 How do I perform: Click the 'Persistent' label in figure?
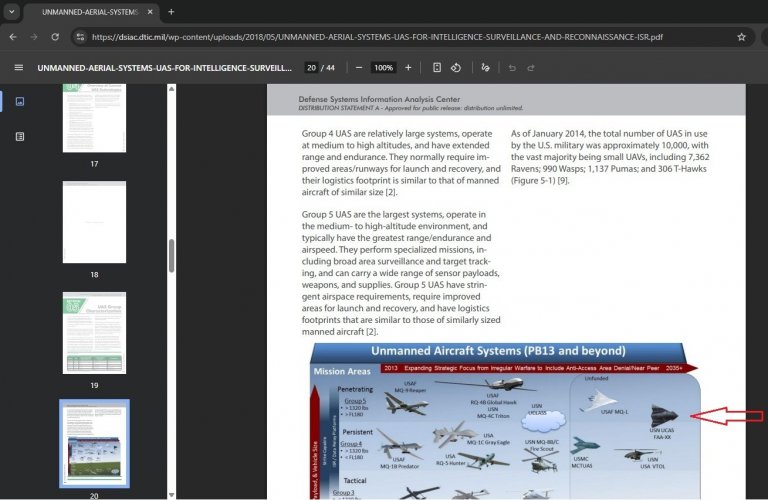tap(357, 432)
